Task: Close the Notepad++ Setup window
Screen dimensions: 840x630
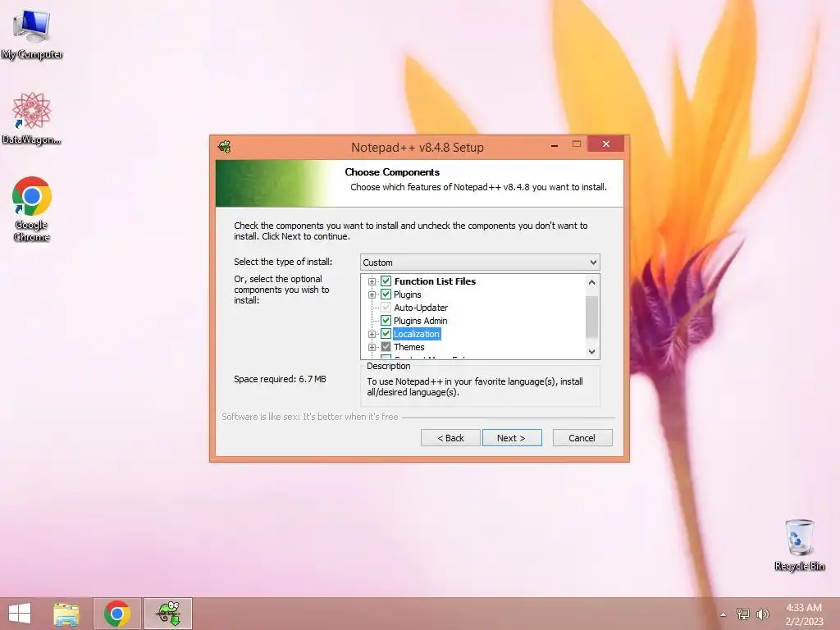Action: (606, 144)
